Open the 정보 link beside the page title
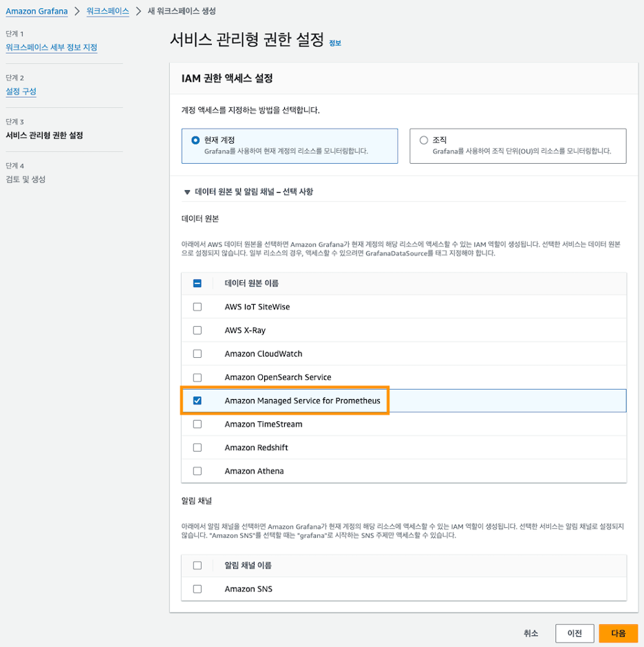The image size is (644, 647). point(335,43)
